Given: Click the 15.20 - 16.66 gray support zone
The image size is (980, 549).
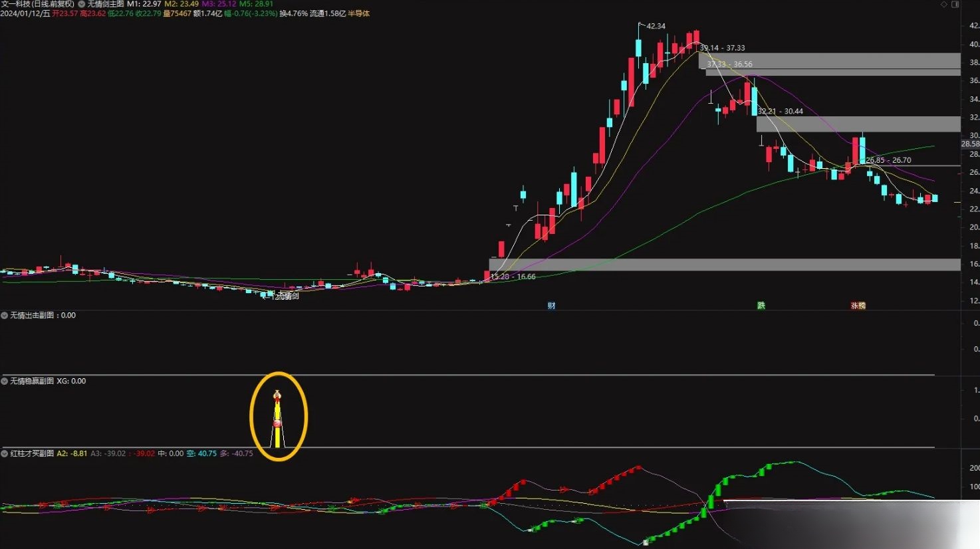Looking at the screenshot, I should (x=725, y=265).
